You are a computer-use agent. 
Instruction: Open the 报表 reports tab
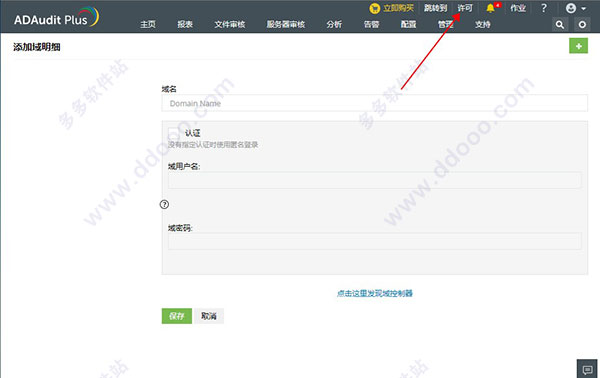(x=185, y=24)
